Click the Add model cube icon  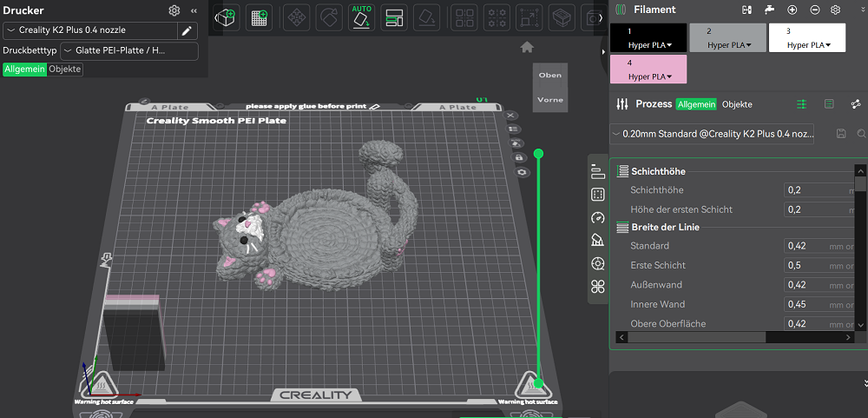coord(226,17)
